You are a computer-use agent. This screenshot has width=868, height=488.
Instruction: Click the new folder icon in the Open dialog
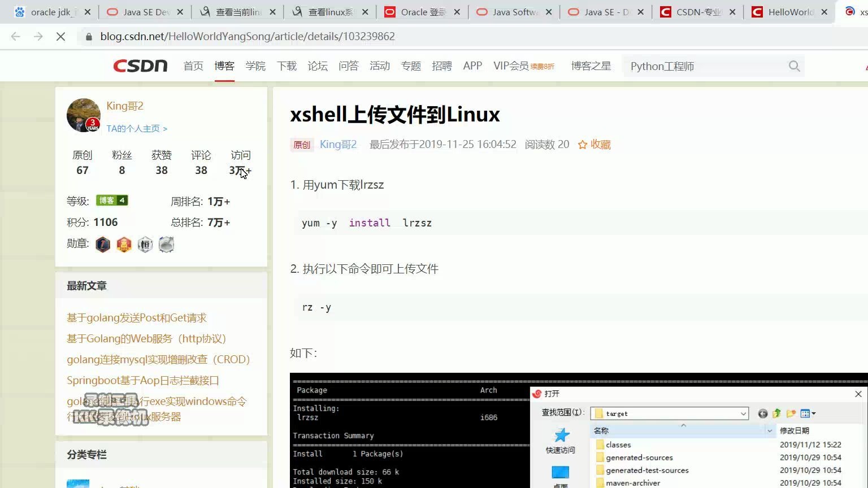[x=791, y=413]
